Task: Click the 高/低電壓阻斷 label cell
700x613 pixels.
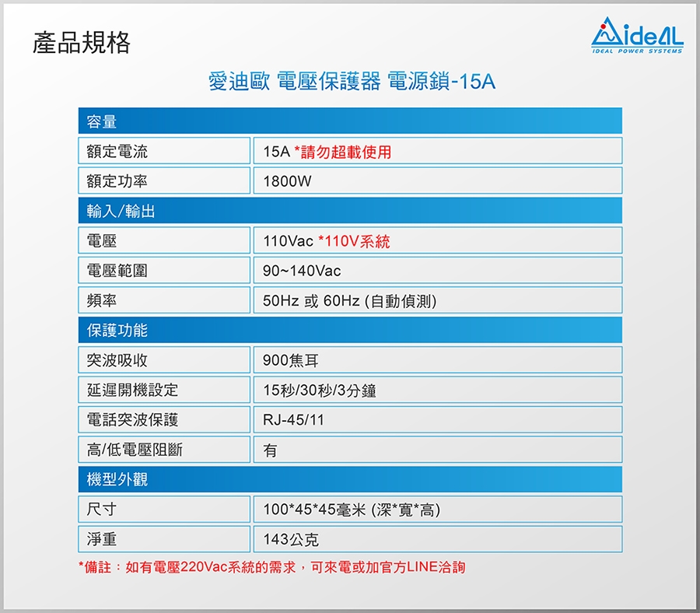Action: point(164,450)
